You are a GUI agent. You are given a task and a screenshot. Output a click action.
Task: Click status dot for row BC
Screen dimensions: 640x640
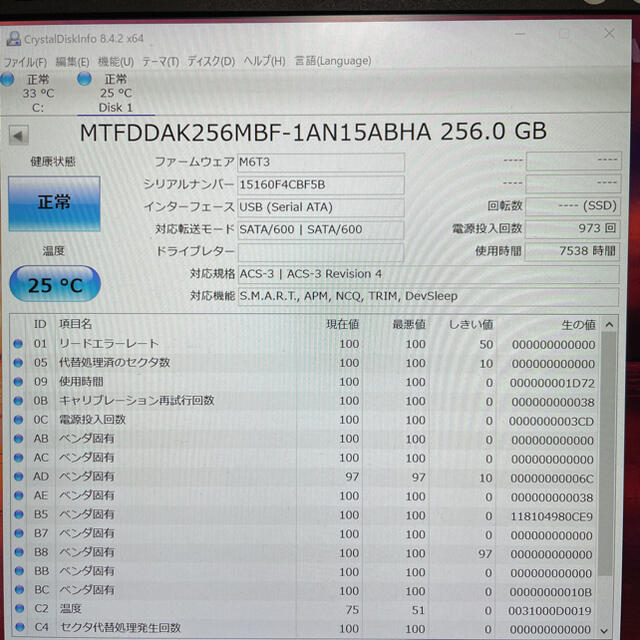tap(19, 590)
